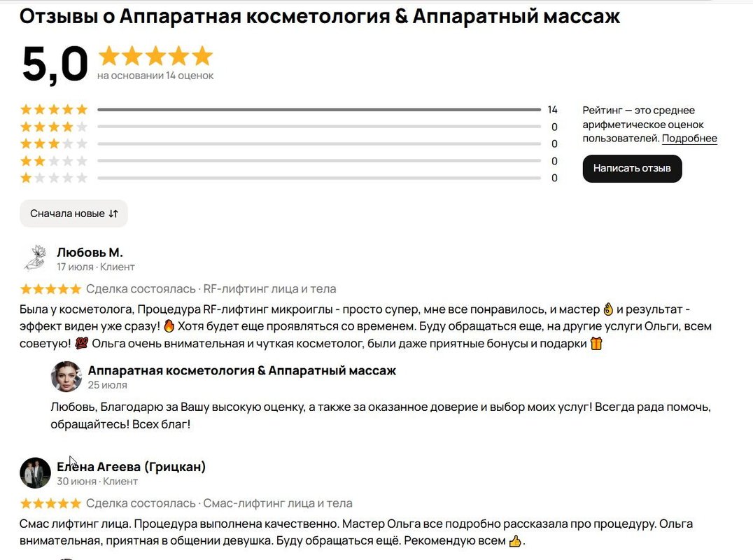Click the business reply avatar photo
Viewport: 753px width, 560px height.
(66, 377)
